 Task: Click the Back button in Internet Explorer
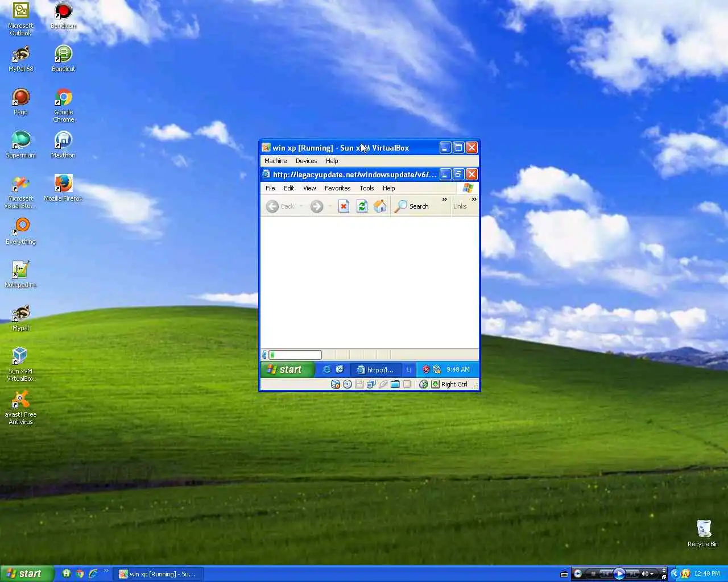click(x=280, y=206)
